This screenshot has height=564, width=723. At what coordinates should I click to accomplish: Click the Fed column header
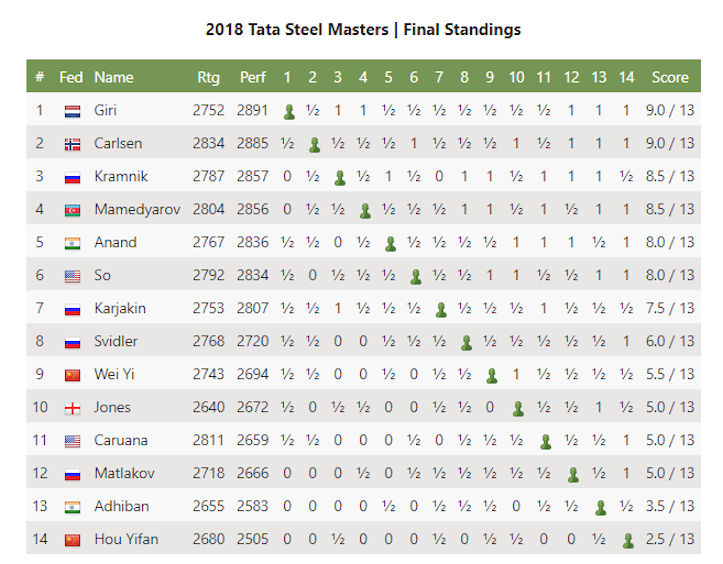(71, 77)
